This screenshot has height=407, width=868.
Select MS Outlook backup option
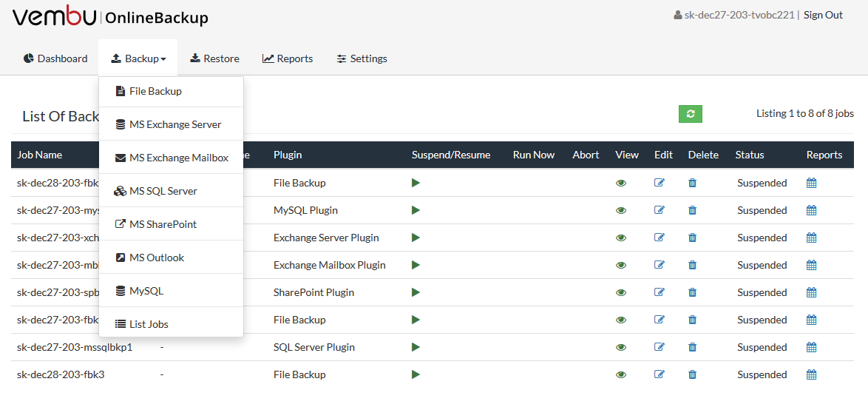coord(171,258)
